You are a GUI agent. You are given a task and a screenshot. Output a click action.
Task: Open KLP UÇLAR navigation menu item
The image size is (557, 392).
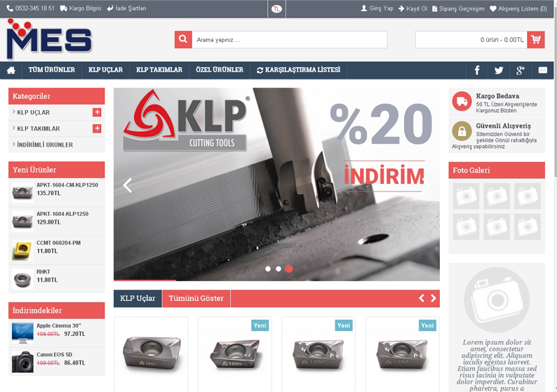pos(105,70)
